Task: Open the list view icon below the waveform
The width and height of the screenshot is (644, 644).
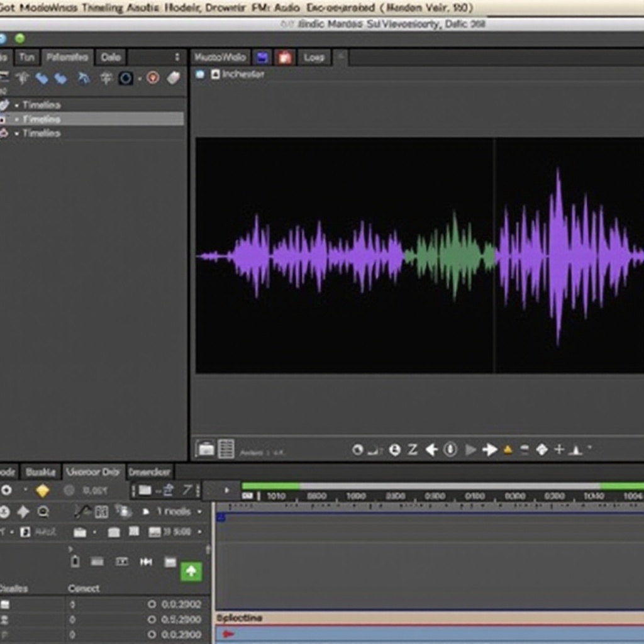Action: 226,448
